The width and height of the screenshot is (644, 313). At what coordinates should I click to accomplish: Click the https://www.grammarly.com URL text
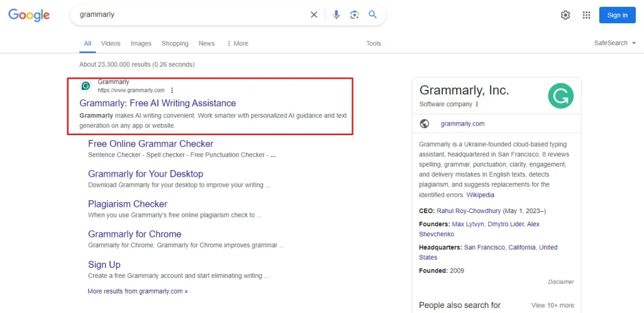pyautogui.click(x=131, y=91)
